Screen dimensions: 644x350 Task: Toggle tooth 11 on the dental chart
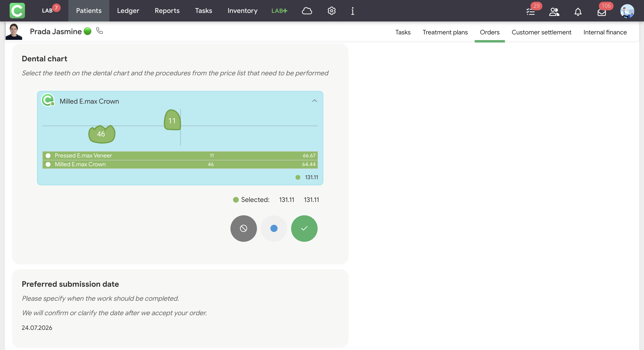(x=172, y=120)
